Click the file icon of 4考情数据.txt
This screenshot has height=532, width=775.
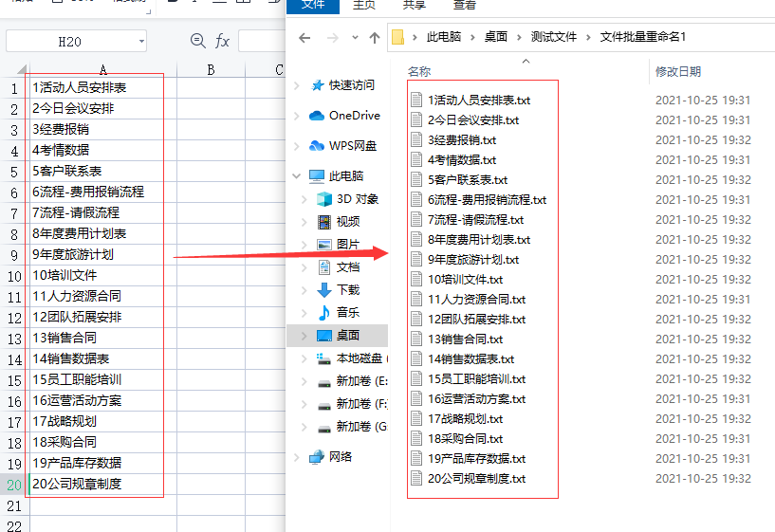point(416,159)
